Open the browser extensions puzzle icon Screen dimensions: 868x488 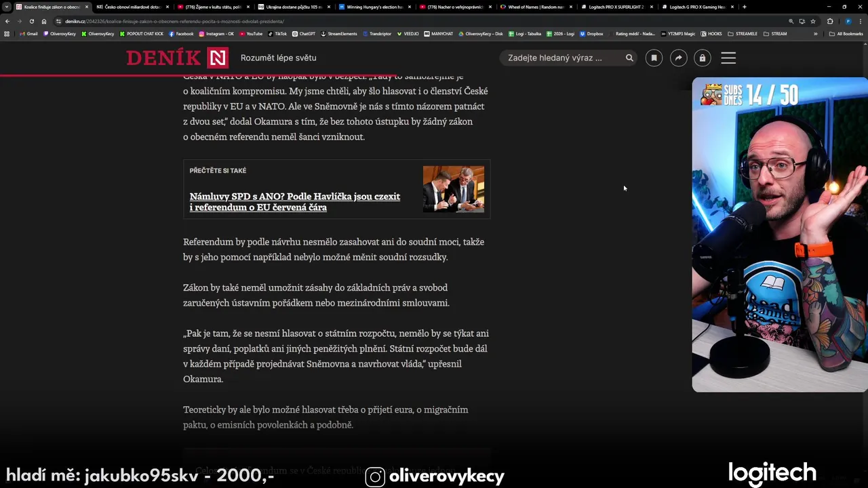coord(830,21)
